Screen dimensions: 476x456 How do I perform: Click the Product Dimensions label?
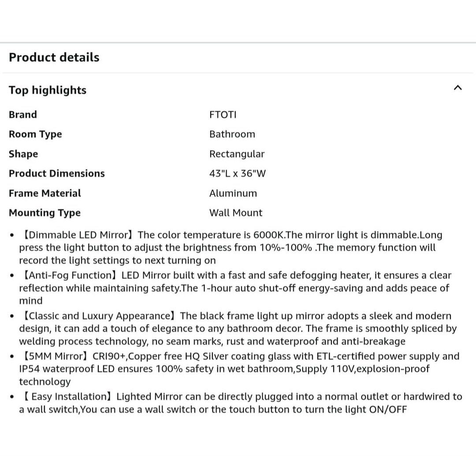57,173
